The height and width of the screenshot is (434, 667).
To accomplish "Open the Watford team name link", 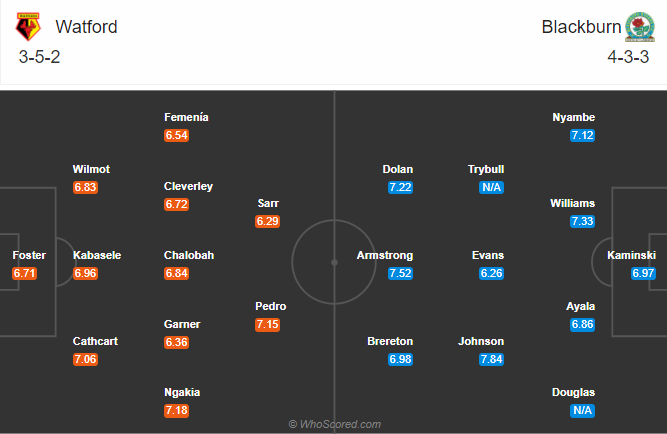I will pos(87,27).
